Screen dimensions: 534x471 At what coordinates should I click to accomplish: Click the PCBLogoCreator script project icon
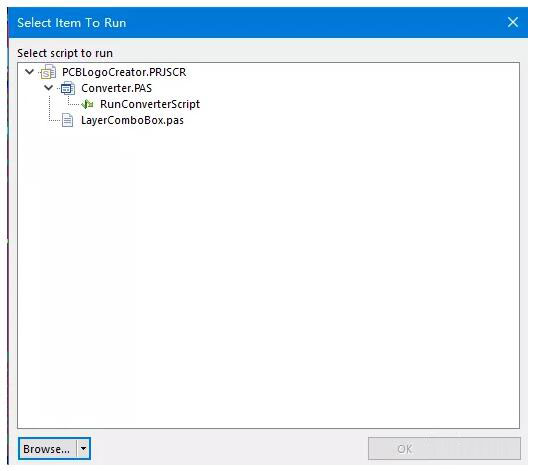click(48, 72)
